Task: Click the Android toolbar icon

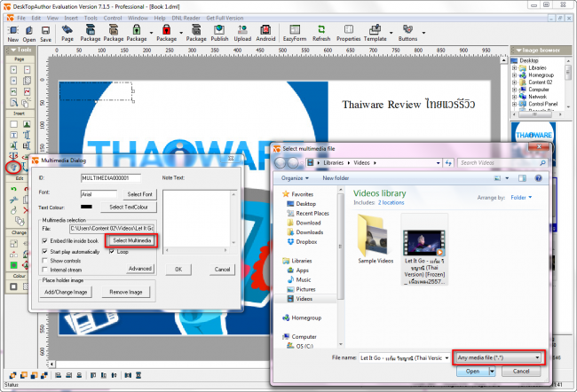Action: [265, 33]
